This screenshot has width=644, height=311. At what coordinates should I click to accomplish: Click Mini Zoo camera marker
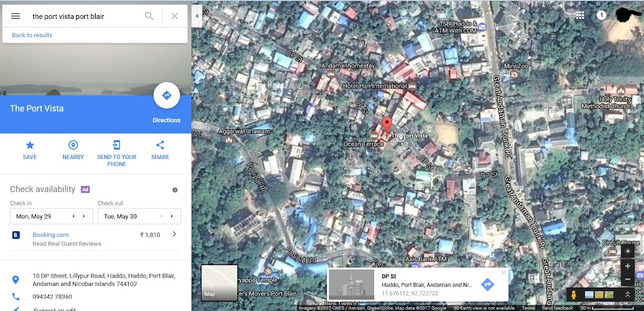click(514, 75)
